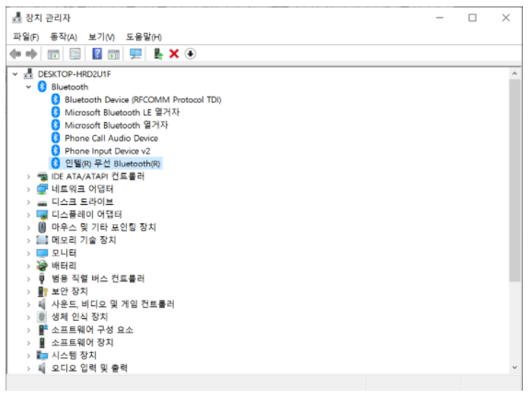Screen dimensions: 532x399
Task: Collapse the Bluetooth category
Action: 29,86
